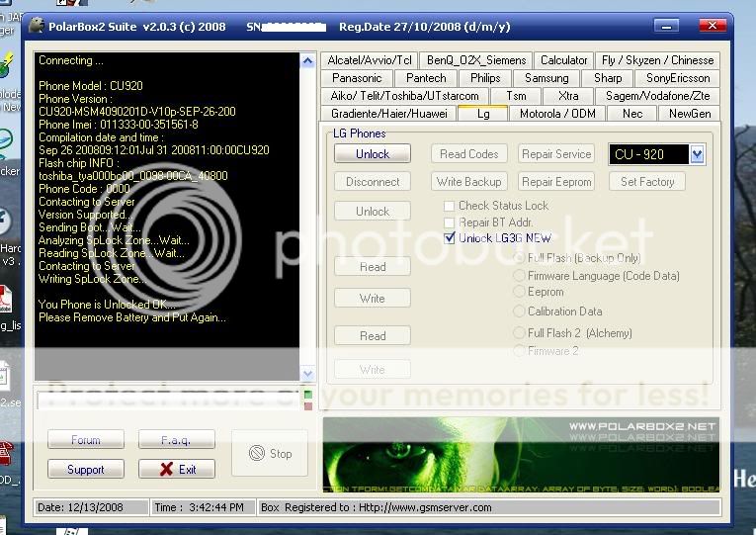Select Full Flash (Backup Only) radio
The width and height of the screenshot is (756, 535).
pyautogui.click(x=519, y=258)
